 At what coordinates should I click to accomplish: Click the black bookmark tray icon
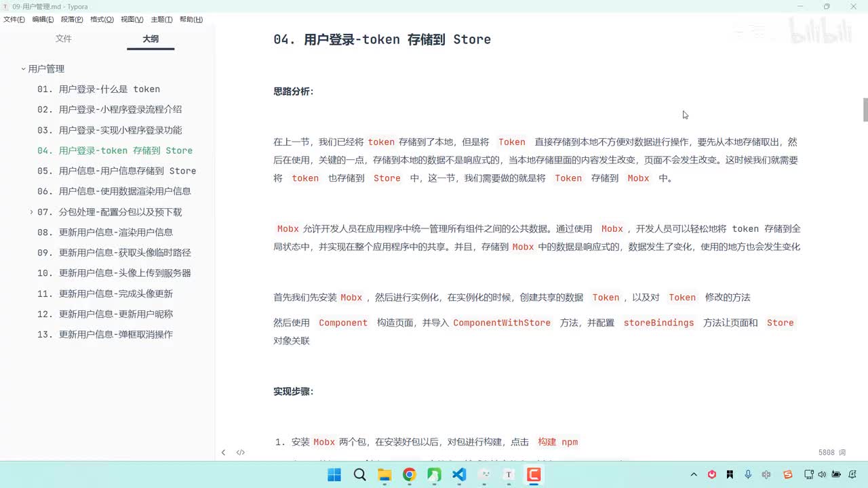click(730, 475)
